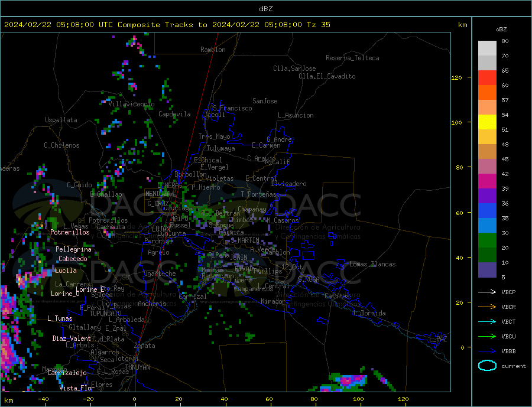Click the 'G_CRUZ' boxed map label
Viewport: 532px width, 407px height.
158,204
